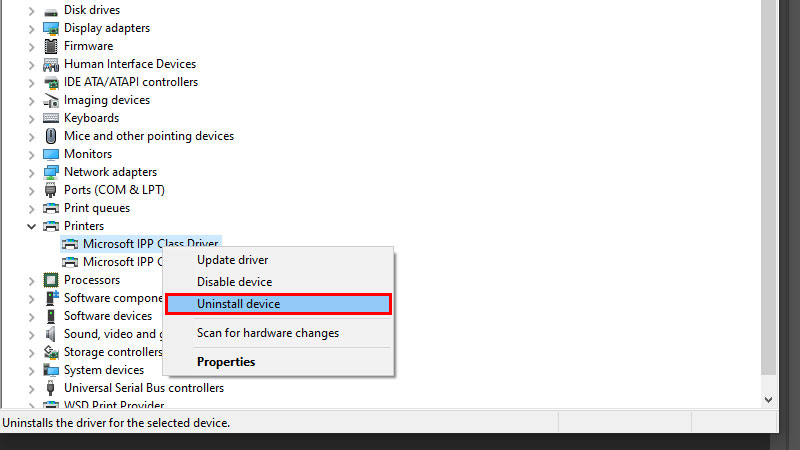Expand the System devices node

click(x=32, y=370)
